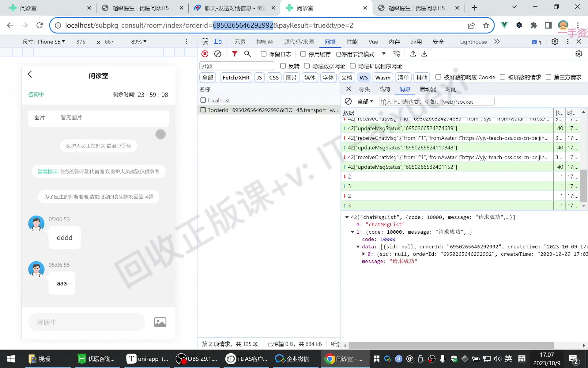Click the network 过滤 filter input

click(236, 66)
